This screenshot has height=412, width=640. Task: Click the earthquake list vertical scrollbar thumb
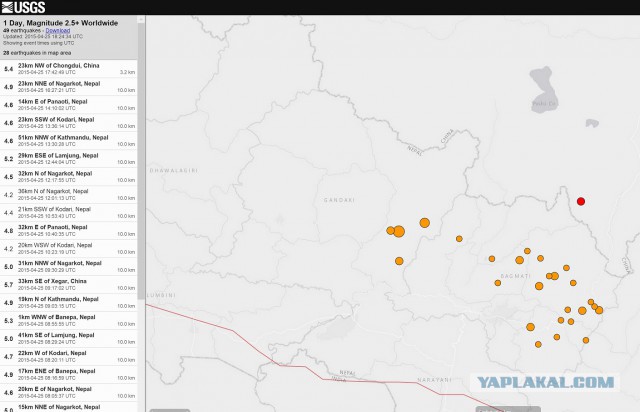point(141,161)
